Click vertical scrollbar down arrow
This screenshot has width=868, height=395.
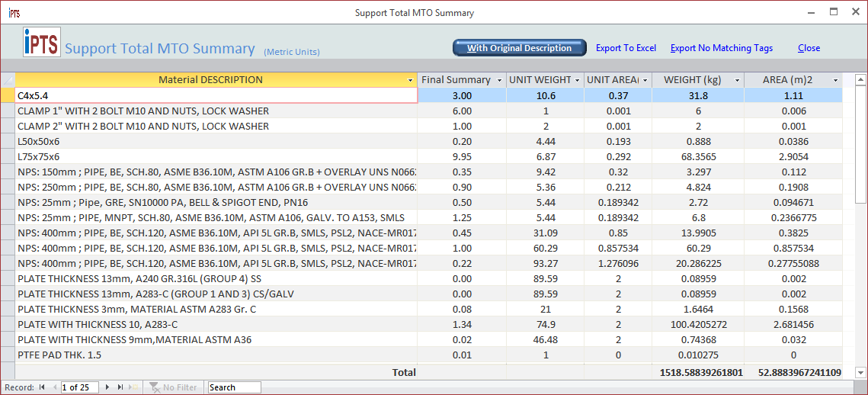861,372
